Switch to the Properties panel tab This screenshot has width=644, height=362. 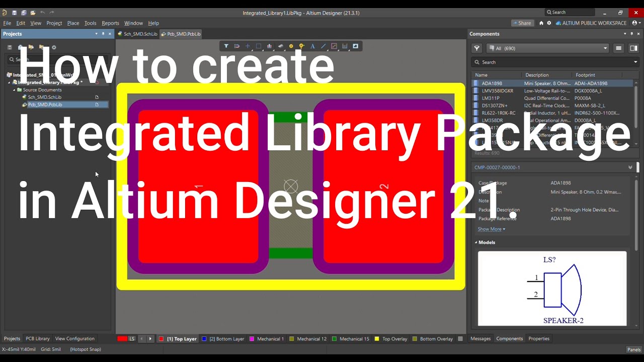tap(539, 339)
